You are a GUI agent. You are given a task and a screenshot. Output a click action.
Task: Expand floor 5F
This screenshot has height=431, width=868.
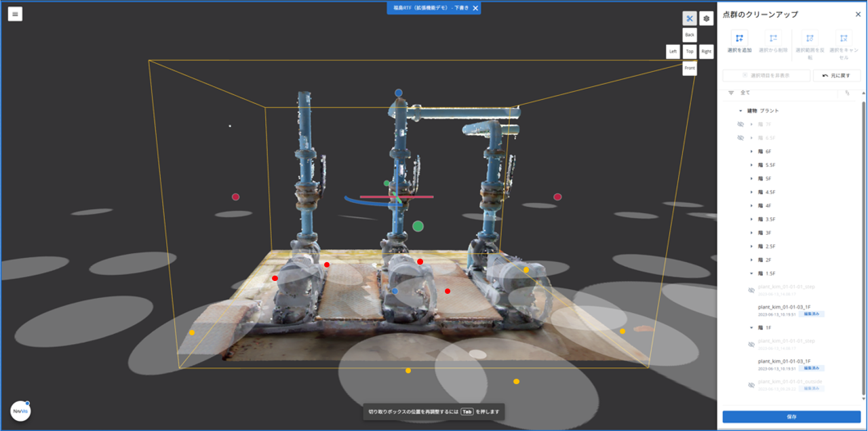pyautogui.click(x=751, y=179)
